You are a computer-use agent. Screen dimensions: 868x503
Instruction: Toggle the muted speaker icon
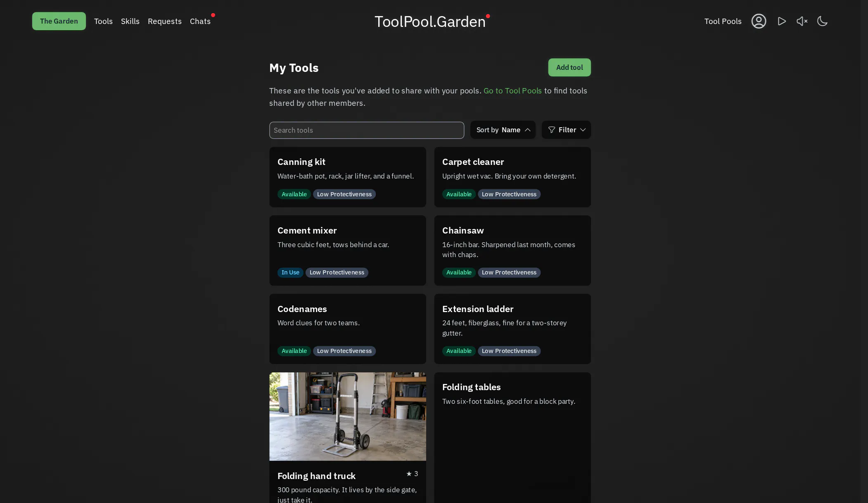coord(802,21)
